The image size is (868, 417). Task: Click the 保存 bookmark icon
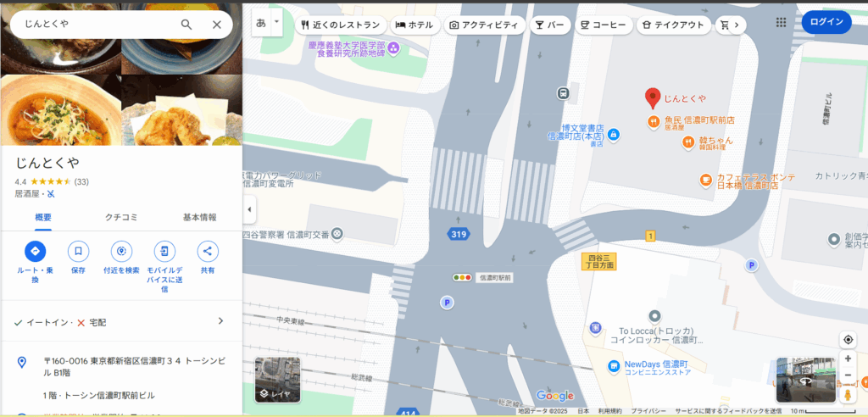coord(79,252)
